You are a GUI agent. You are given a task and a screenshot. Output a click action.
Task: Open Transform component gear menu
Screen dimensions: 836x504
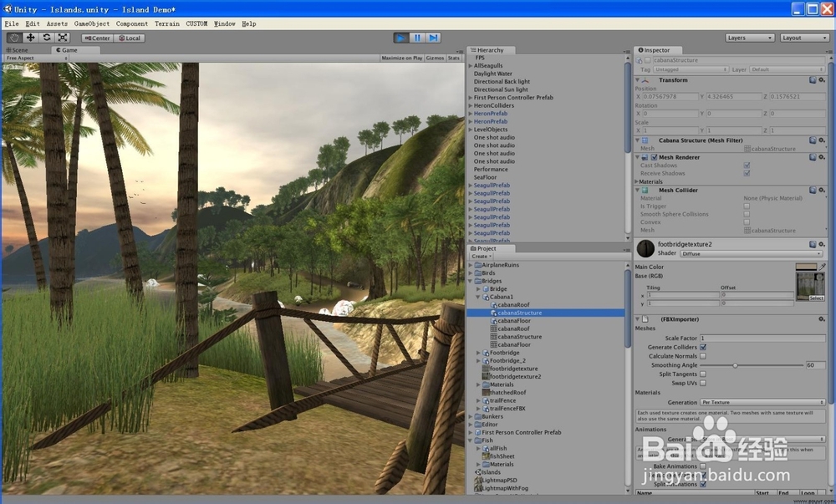click(x=822, y=80)
